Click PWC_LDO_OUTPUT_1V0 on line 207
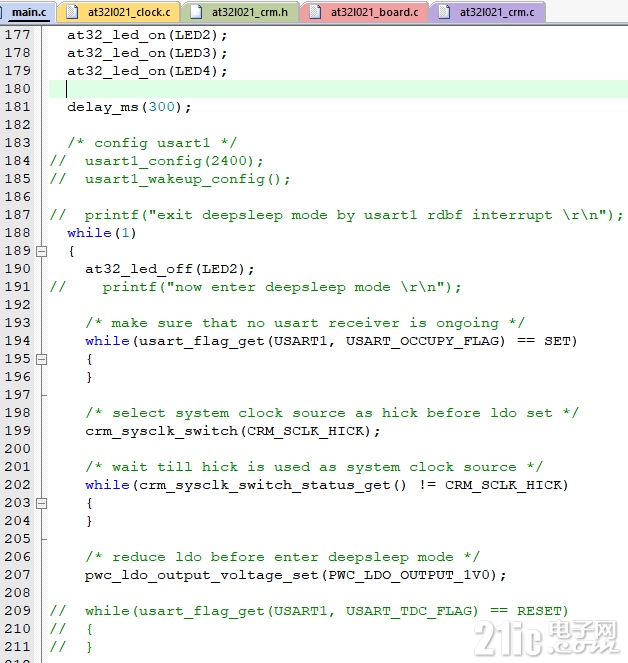 (409, 575)
